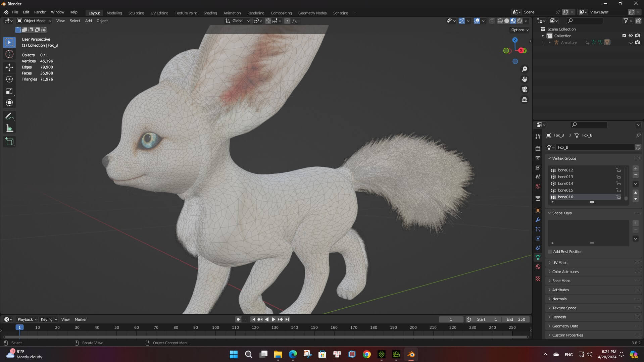
Task: Expand the UV Maps panel
Action: (560, 263)
